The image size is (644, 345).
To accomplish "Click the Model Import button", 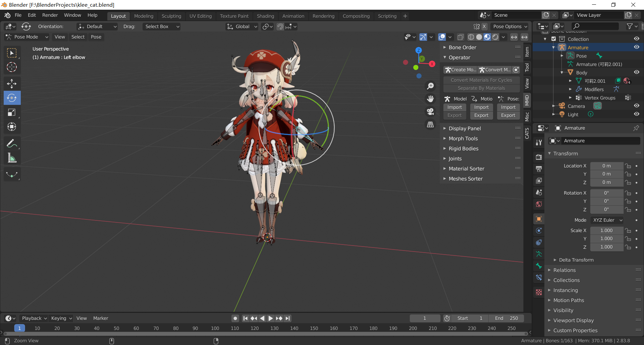I will pyautogui.click(x=454, y=107).
